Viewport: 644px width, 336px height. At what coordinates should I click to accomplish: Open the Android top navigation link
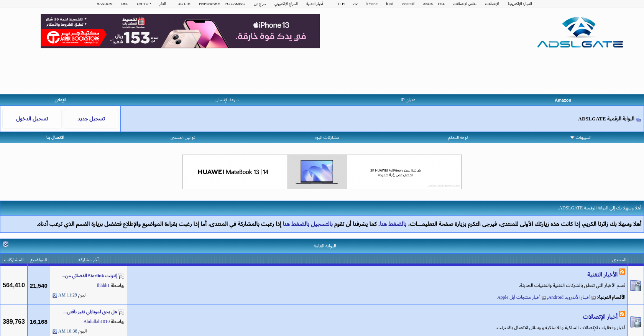point(408,4)
